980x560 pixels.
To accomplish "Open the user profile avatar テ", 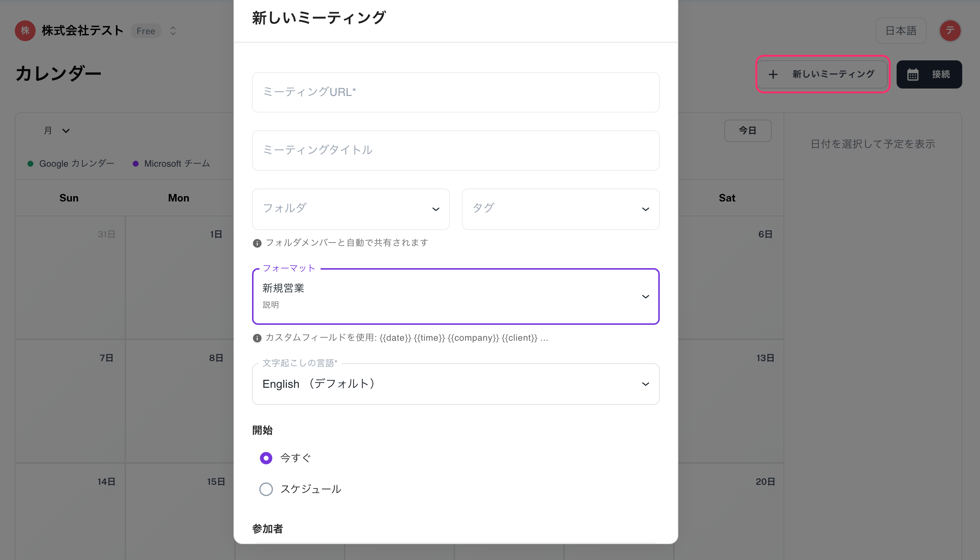I will (950, 31).
